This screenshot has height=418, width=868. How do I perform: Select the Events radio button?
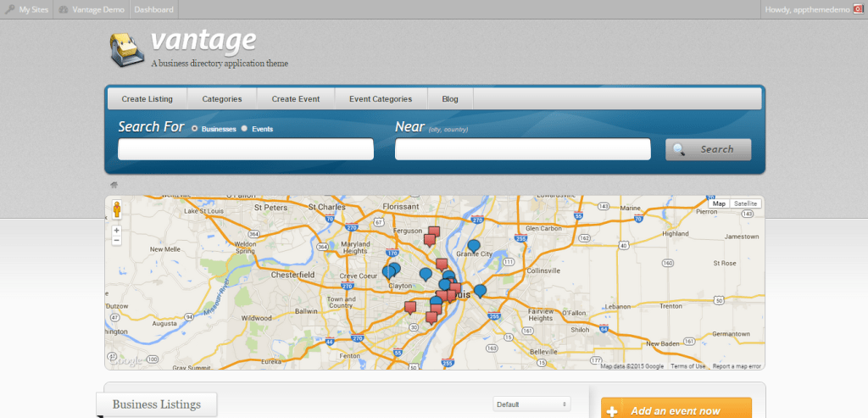(244, 128)
